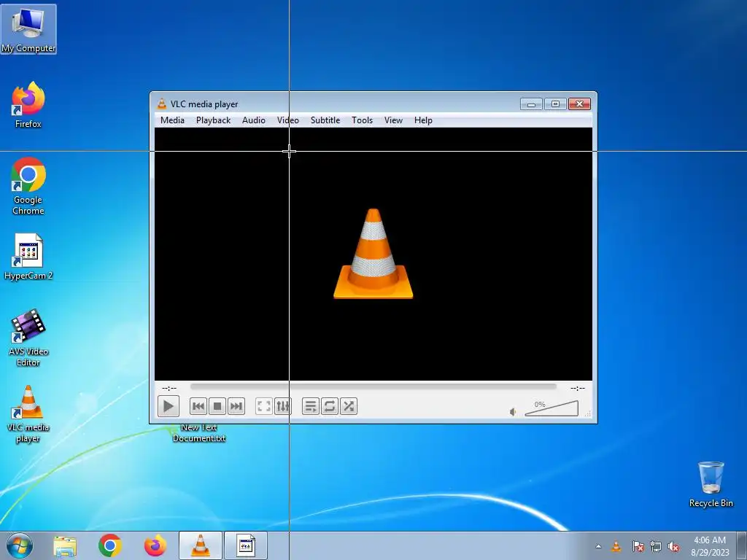Screen dimensions: 747x560
Task: Open the Subtitle menu
Action: tap(325, 120)
